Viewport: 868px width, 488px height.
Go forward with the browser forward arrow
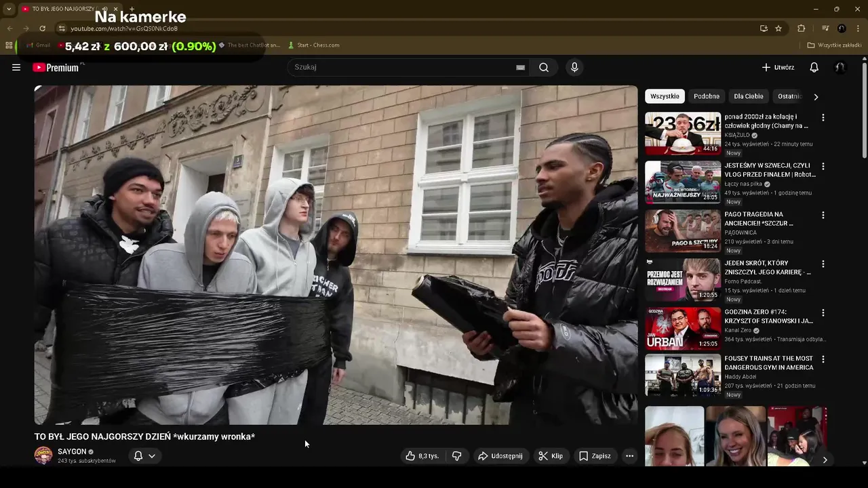tap(26, 28)
